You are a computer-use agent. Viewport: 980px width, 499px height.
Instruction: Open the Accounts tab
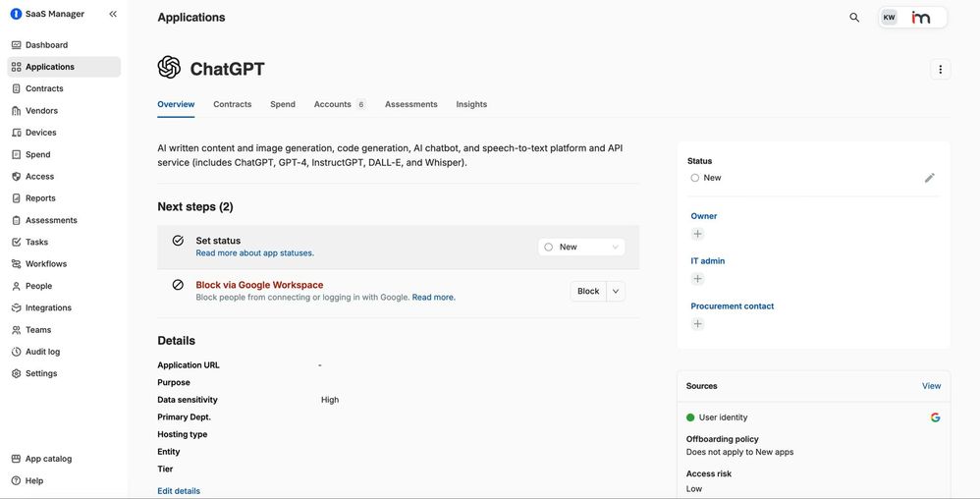coord(333,104)
